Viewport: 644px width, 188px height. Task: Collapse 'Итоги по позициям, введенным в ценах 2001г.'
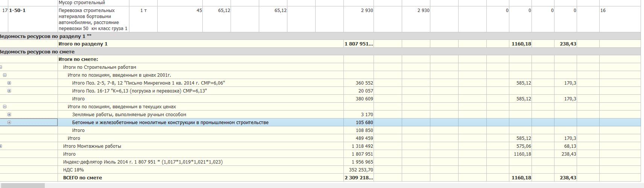pos(5,75)
